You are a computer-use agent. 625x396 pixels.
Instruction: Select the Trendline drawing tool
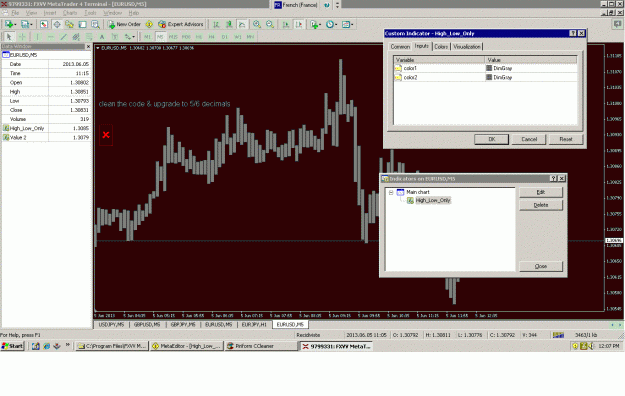[63, 37]
